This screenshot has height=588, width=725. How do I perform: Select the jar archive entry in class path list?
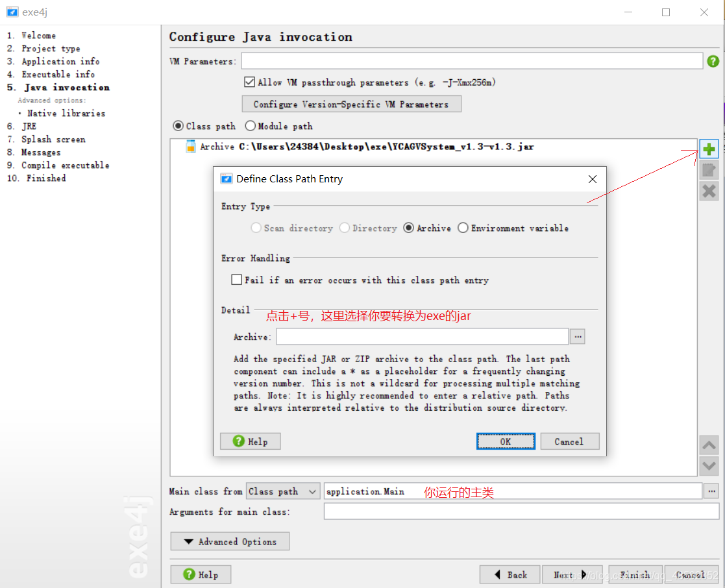tap(360, 147)
